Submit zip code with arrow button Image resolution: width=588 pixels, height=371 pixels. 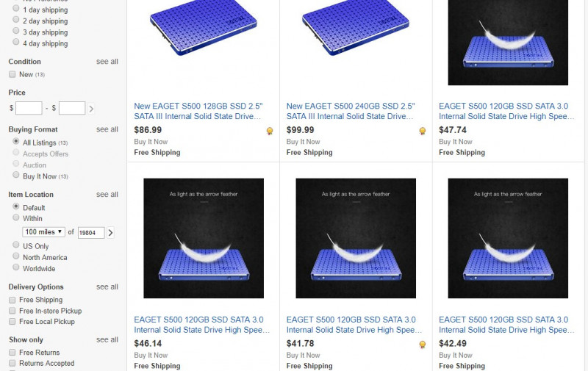[x=110, y=232]
